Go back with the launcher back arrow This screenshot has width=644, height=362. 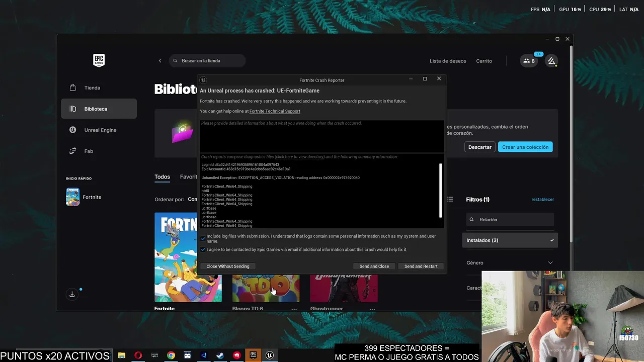coord(160,61)
